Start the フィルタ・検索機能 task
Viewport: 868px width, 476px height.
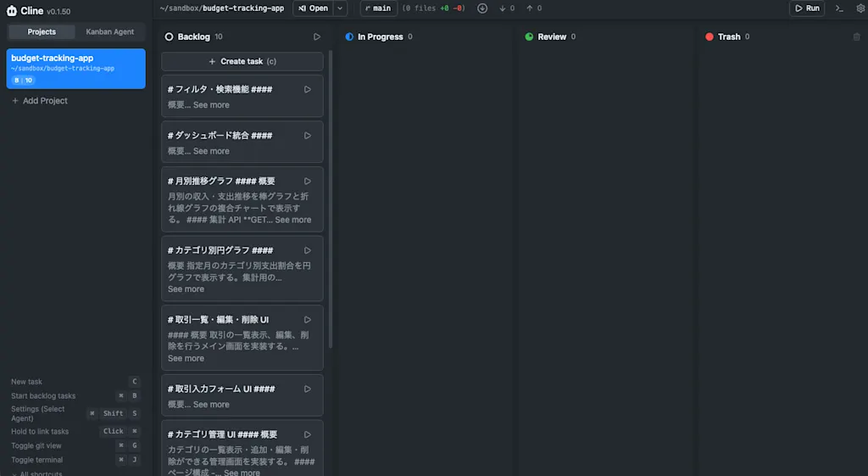pos(307,89)
